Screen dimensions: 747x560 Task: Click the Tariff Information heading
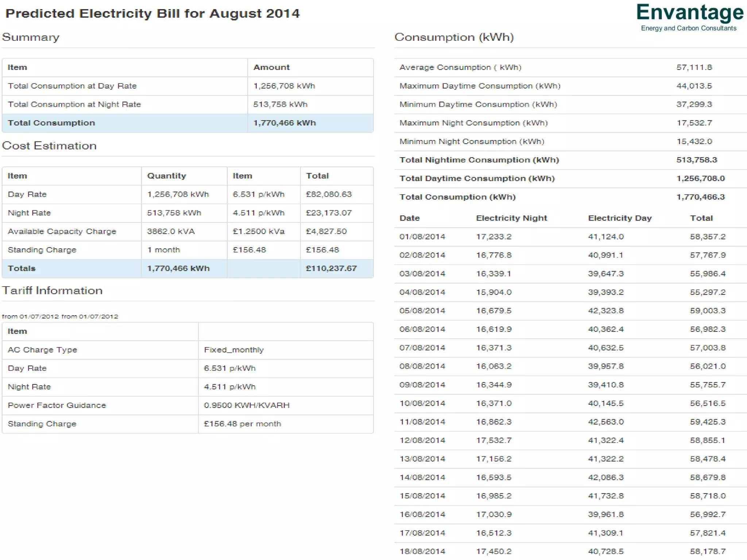tap(52, 291)
